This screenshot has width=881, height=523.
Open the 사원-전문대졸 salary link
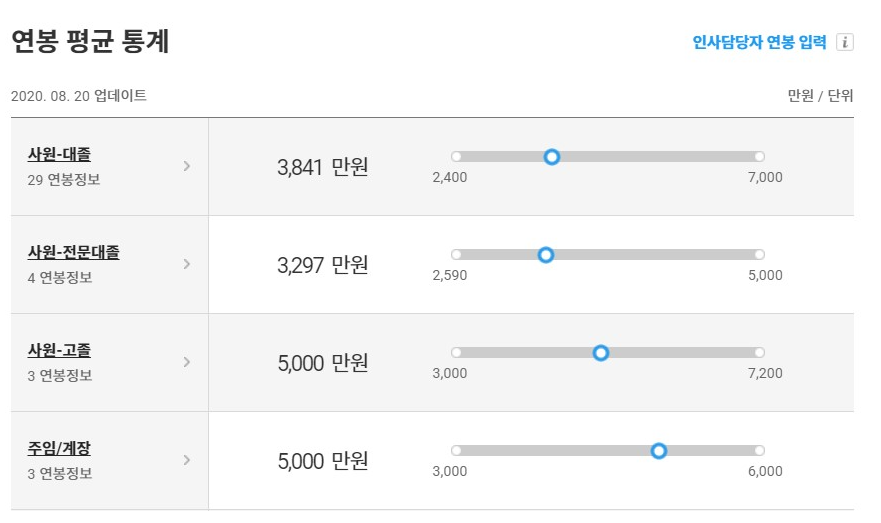(74, 252)
